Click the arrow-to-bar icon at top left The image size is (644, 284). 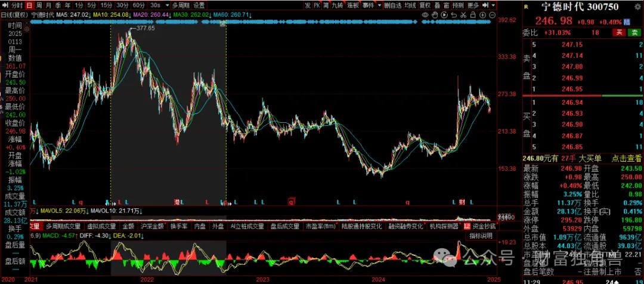pyautogui.click(x=5, y=5)
